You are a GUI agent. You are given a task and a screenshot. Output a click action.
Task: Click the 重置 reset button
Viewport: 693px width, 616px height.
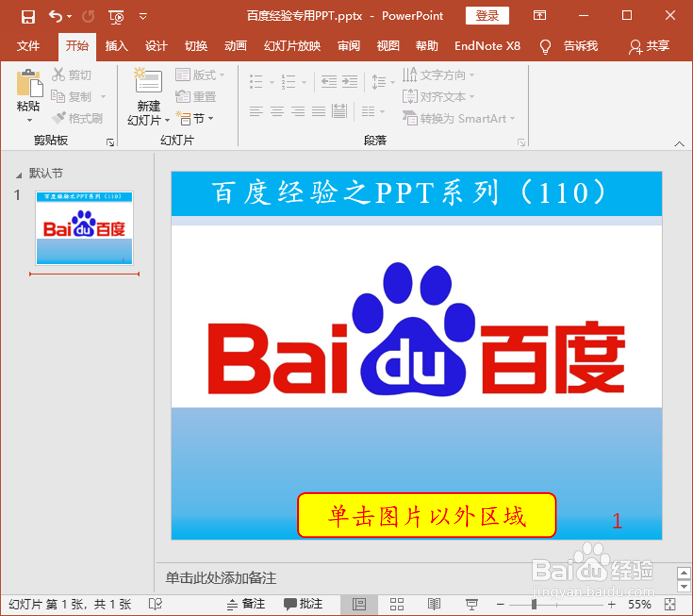point(196,97)
